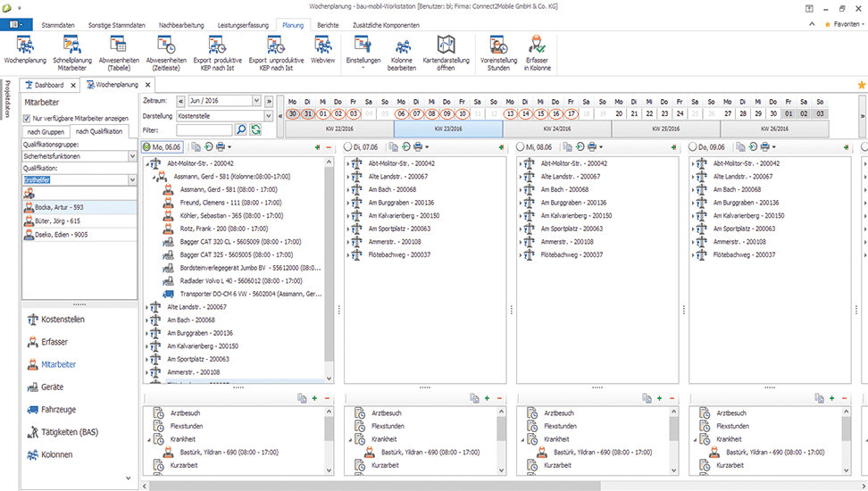The image size is (868, 491).
Task: Click Export produktive KEP nach Ist
Action: pyautogui.click(x=215, y=45)
